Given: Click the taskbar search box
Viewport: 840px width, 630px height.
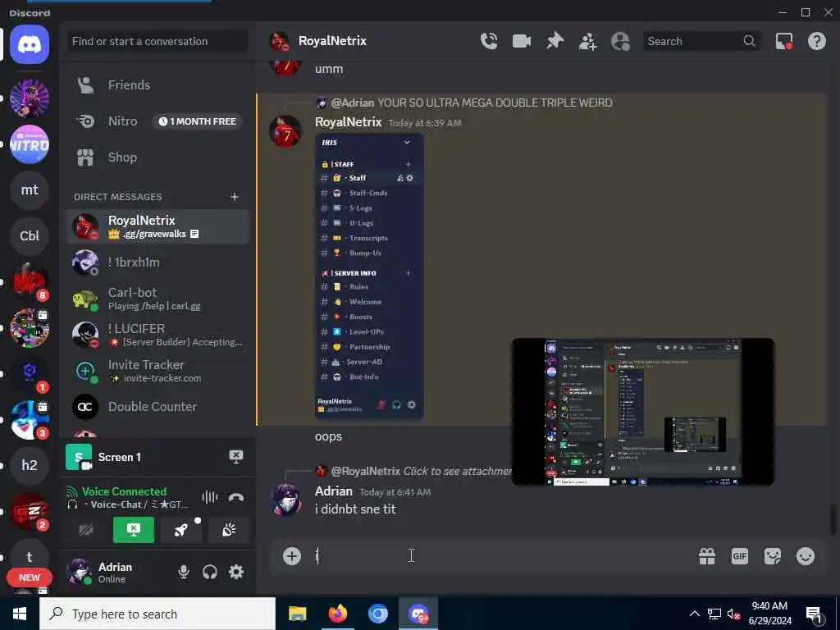Looking at the screenshot, I should [x=157, y=614].
